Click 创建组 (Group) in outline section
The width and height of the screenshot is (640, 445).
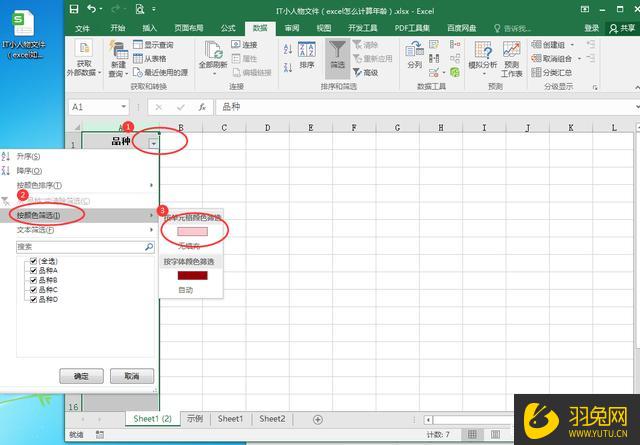click(x=548, y=44)
